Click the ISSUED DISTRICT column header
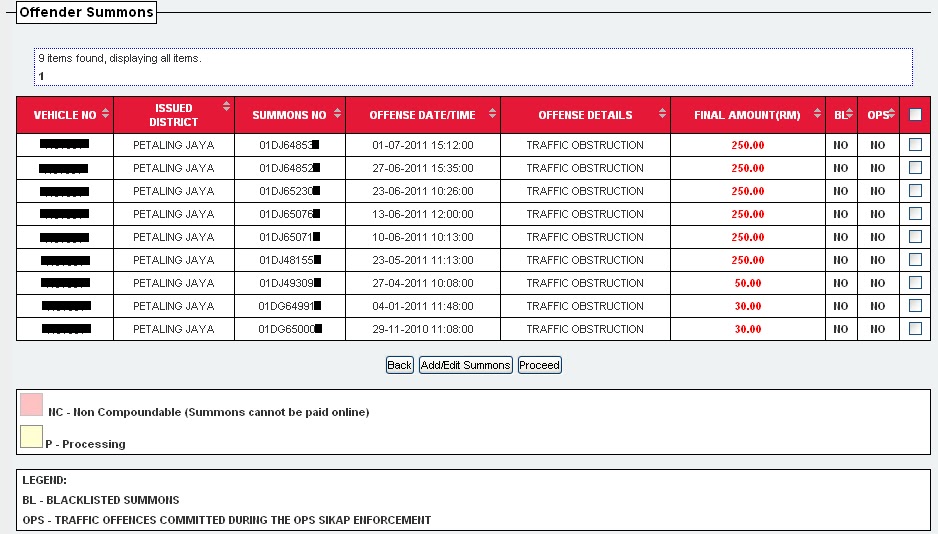The height and width of the screenshot is (534, 938). pos(173,115)
